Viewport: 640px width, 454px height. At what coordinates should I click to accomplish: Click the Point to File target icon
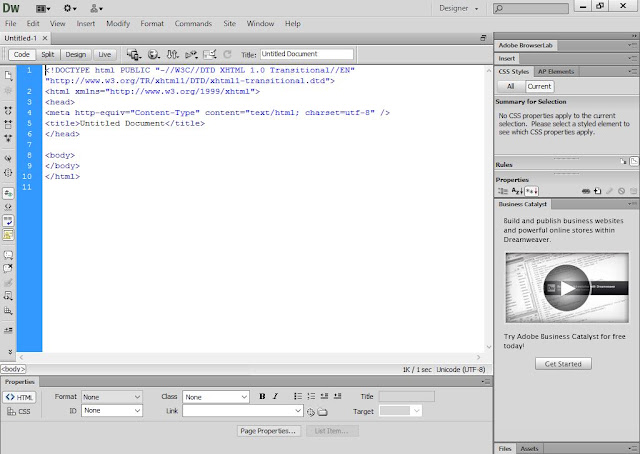311,412
